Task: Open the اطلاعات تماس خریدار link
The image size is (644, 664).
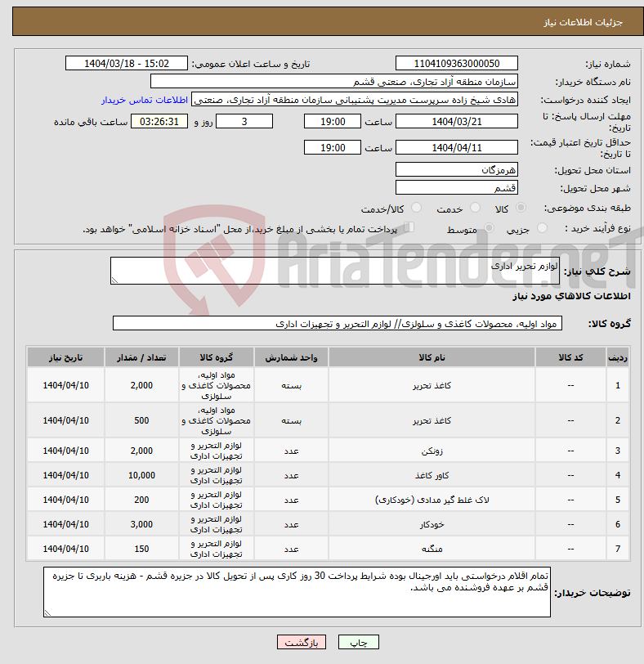Action: pyautogui.click(x=145, y=100)
